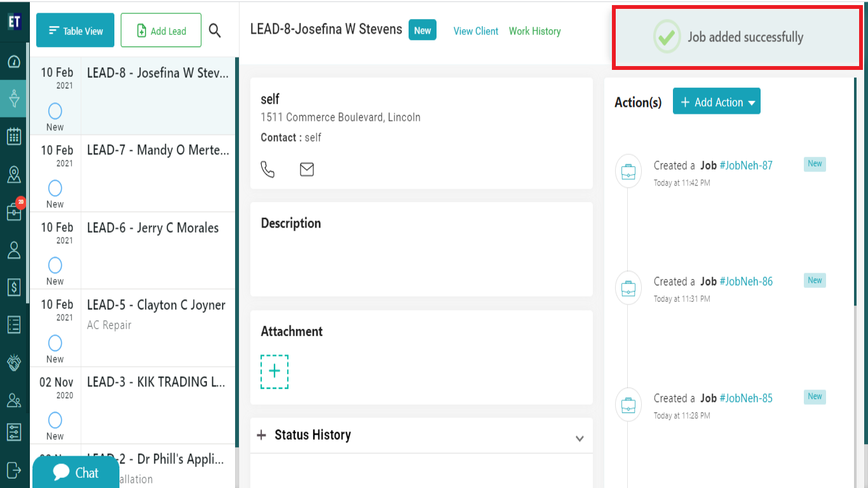The height and width of the screenshot is (488, 868).
Task: Click the phone icon under self contact
Action: [x=268, y=170]
